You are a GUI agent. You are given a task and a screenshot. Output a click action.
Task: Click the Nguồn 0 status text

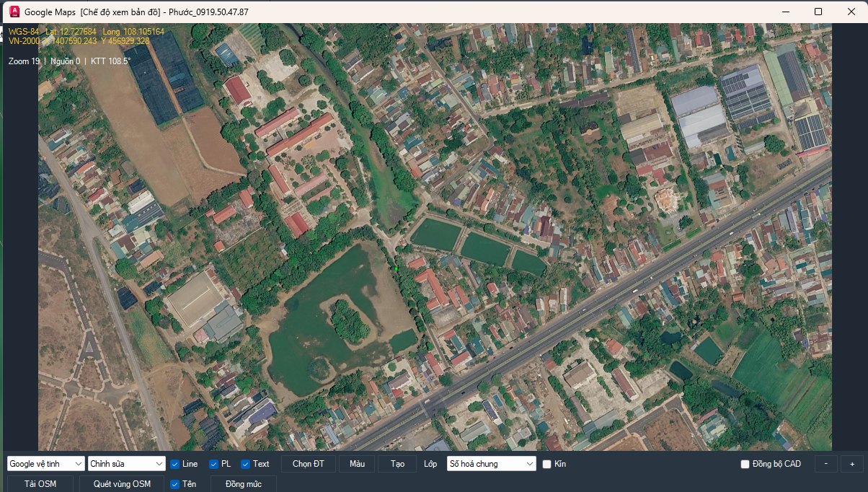(65, 61)
